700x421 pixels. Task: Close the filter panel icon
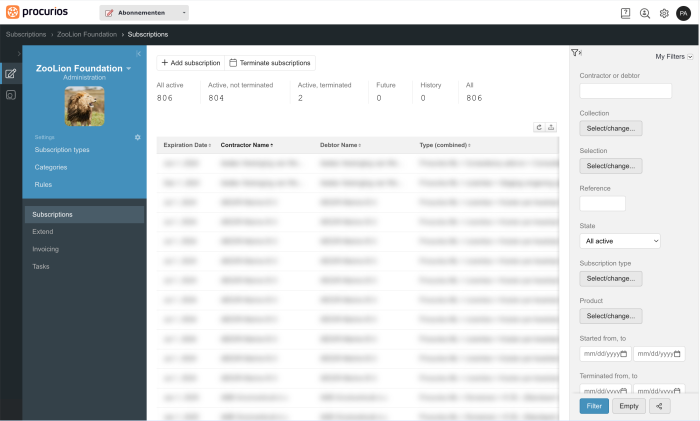[576, 53]
